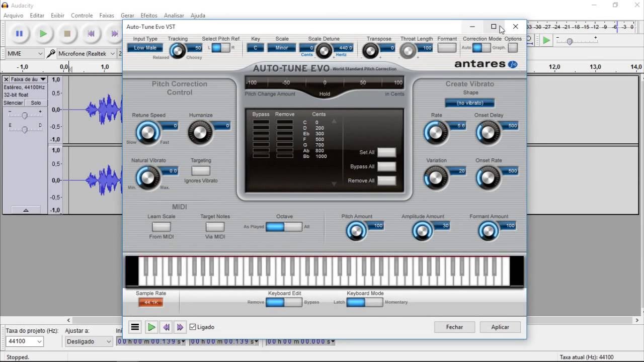Open the Microfone (Realtek input device dropdown

pos(86,53)
